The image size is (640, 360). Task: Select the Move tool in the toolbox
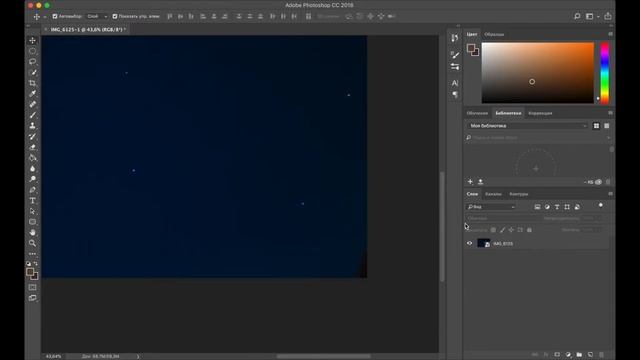(x=32, y=40)
